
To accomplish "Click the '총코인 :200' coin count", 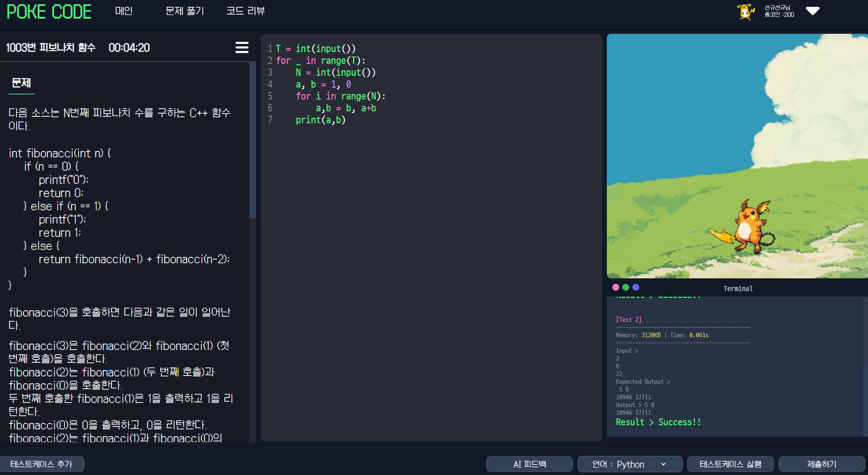I will 779,15.
